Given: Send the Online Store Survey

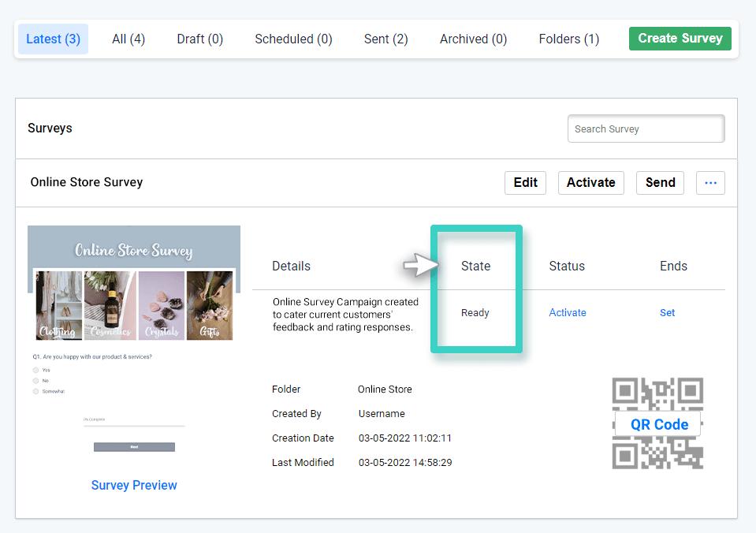Looking at the screenshot, I should pyautogui.click(x=660, y=182).
